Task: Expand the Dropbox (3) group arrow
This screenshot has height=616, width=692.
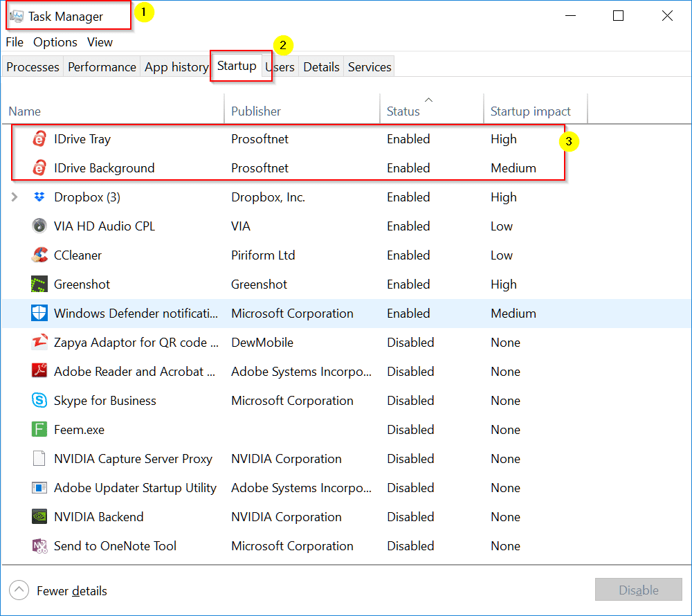Action: tap(15, 197)
